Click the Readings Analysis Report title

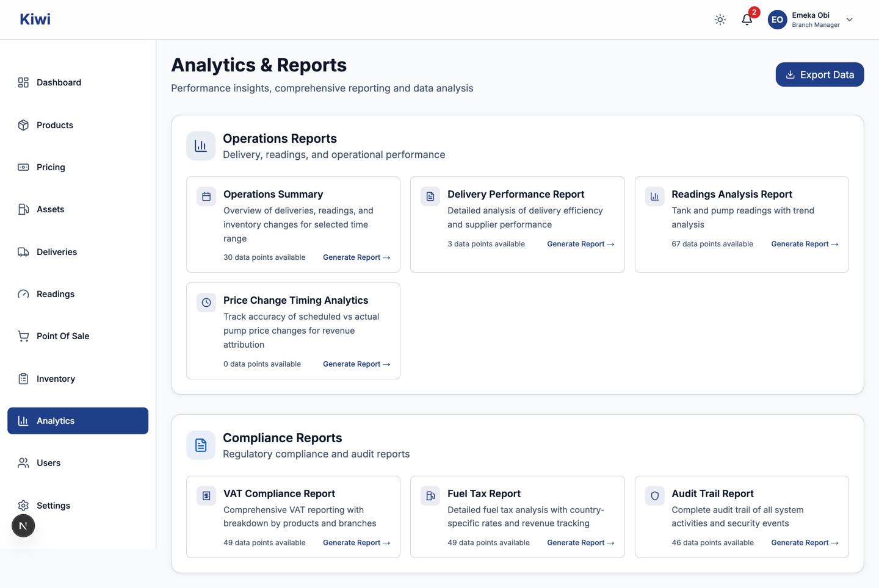coord(732,194)
